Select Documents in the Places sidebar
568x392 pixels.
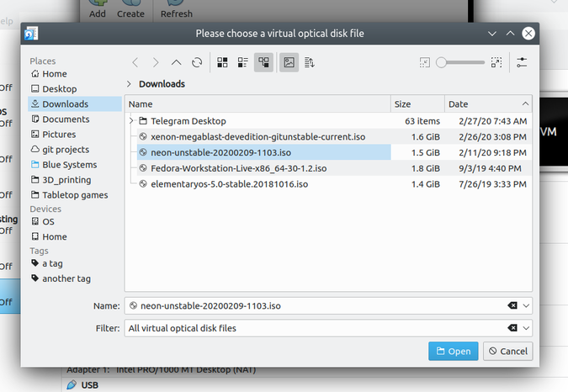point(66,119)
